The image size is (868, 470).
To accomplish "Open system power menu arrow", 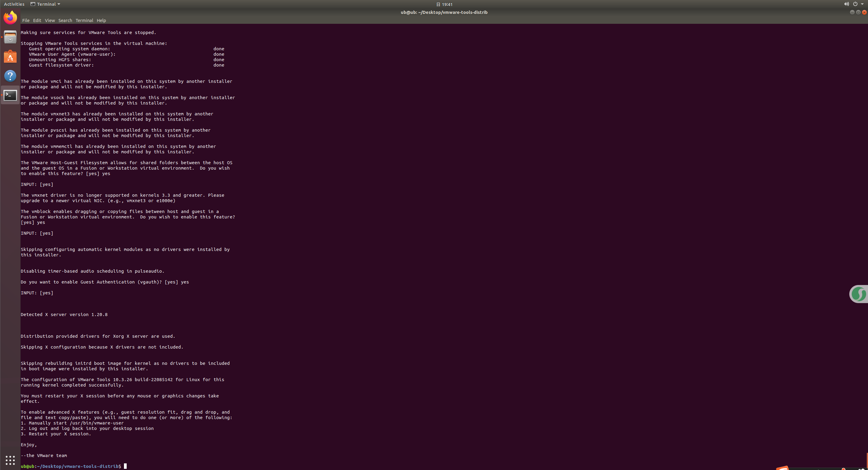I will tap(862, 4).
